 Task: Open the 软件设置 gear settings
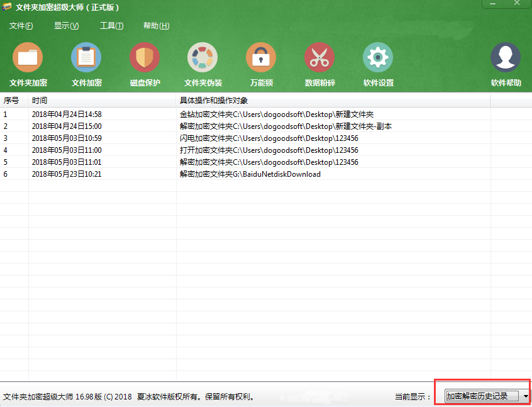click(379, 64)
